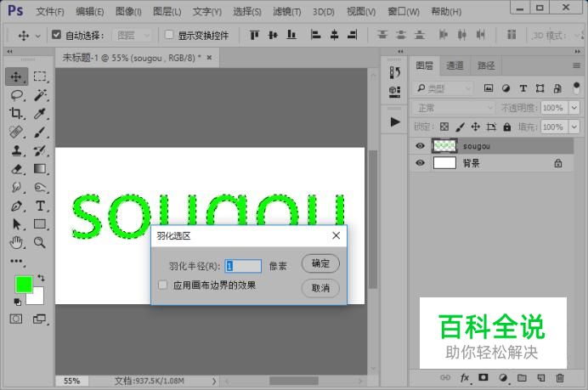
Task: Select the Rectangle shape tool
Action: (40, 223)
